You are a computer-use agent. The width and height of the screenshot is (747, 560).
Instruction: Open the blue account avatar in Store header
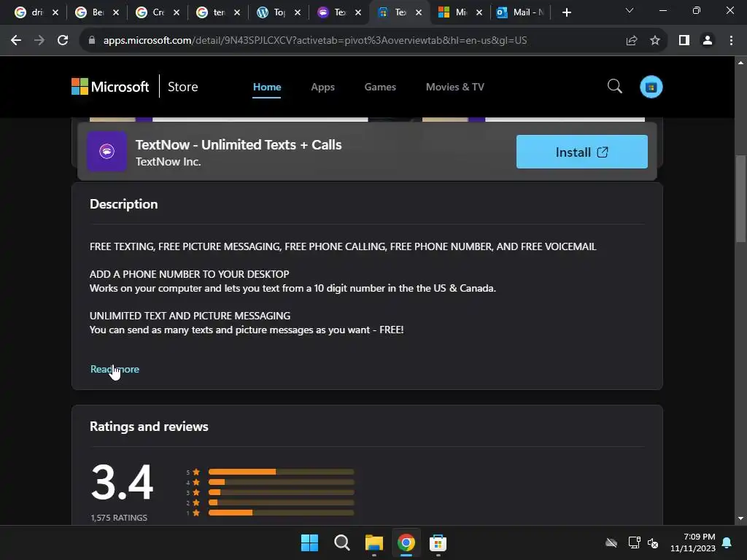click(x=651, y=87)
